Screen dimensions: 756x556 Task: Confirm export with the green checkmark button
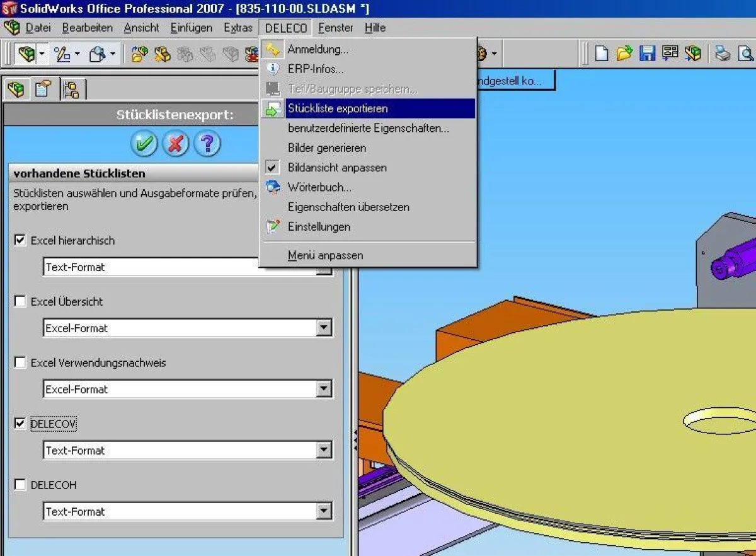click(144, 144)
